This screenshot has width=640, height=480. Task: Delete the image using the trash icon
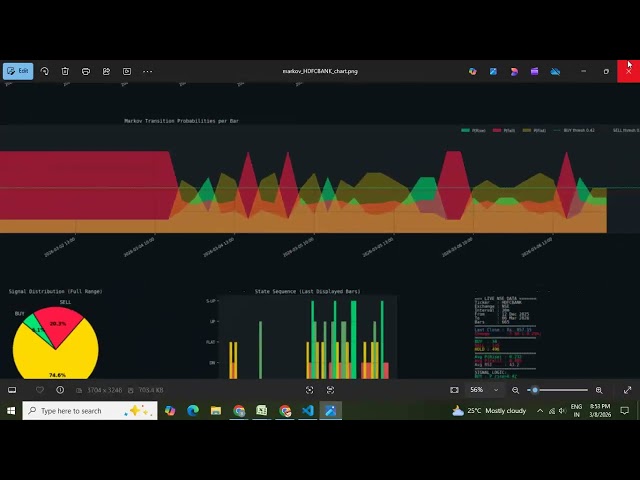(65, 71)
